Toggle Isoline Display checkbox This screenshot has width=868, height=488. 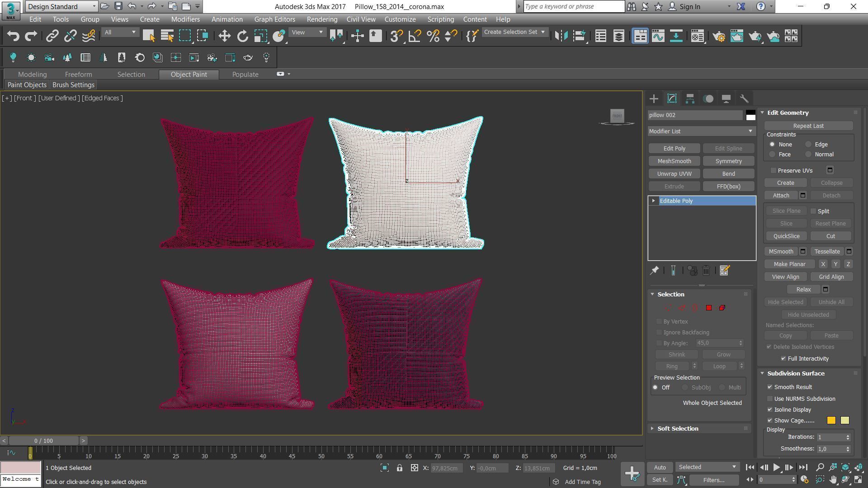coord(770,409)
